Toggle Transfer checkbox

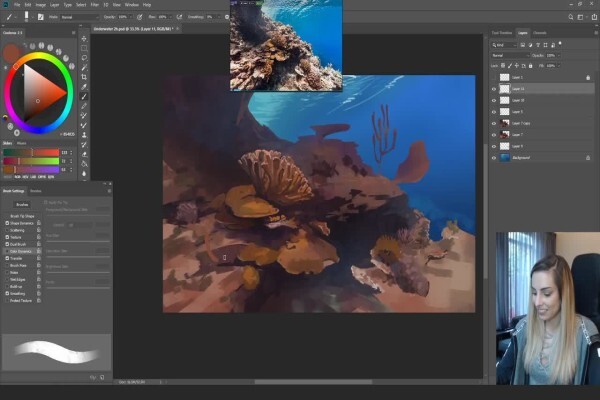(7, 258)
